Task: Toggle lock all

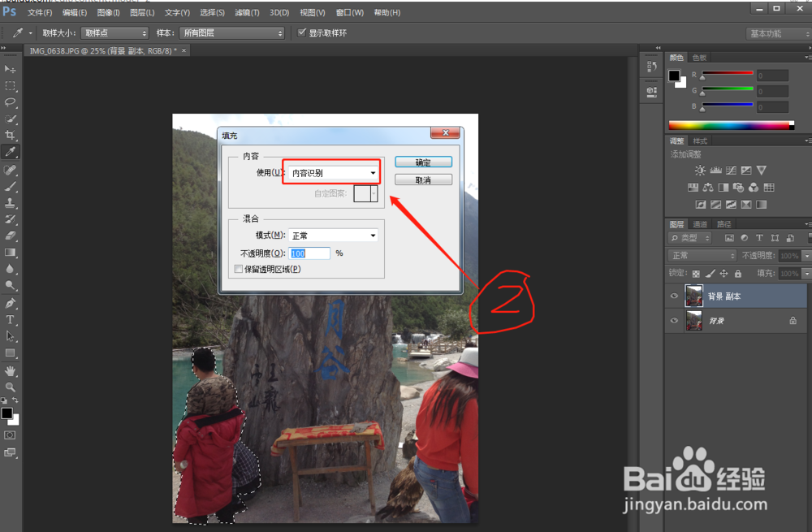Action: (x=738, y=274)
